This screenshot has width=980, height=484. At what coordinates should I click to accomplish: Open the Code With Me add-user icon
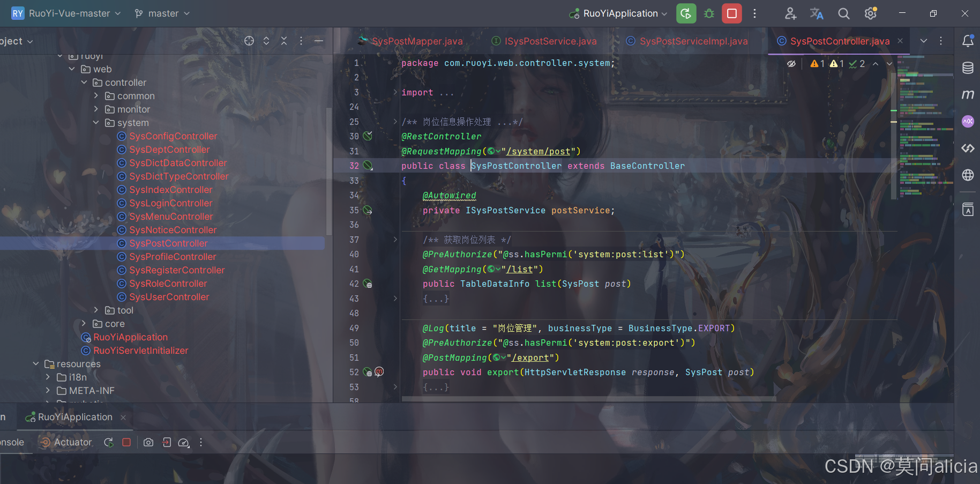790,13
